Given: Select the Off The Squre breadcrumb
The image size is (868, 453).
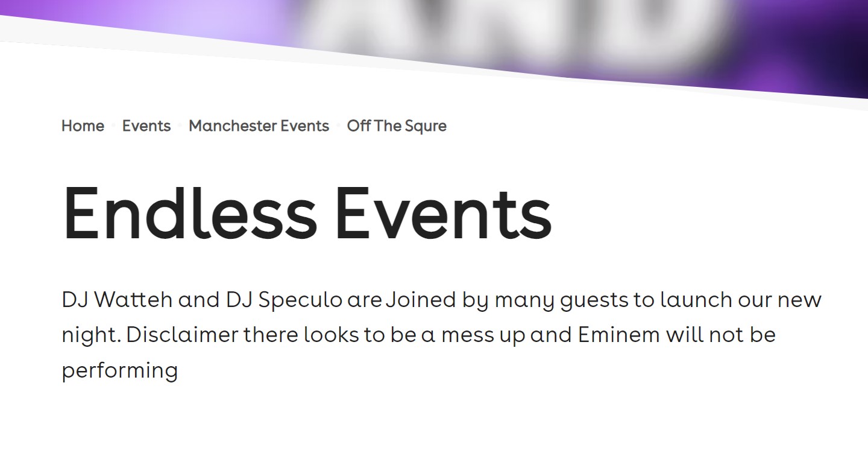Looking at the screenshot, I should click(x=397, y=126).
